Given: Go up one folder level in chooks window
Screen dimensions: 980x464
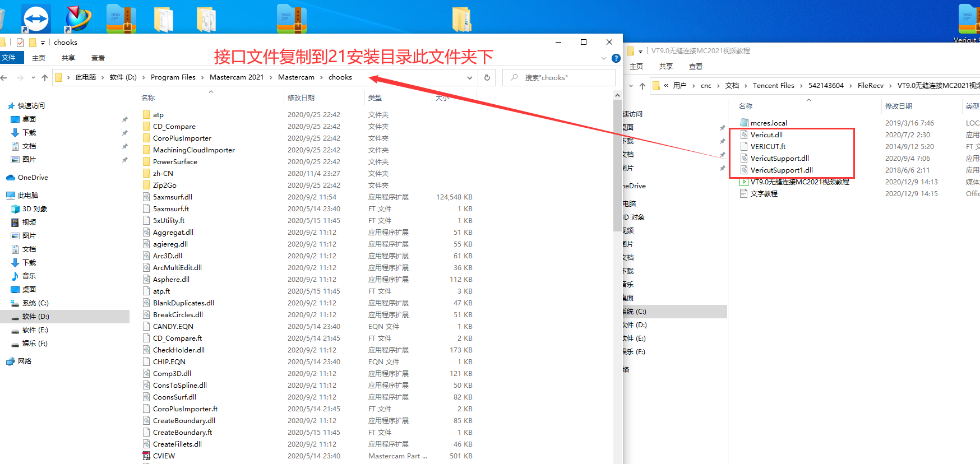Looking at the screenshot, I should 45,77.
